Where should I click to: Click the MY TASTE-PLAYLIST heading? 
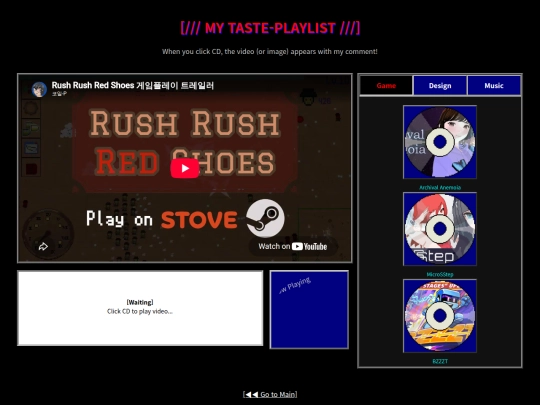(270, 28)
